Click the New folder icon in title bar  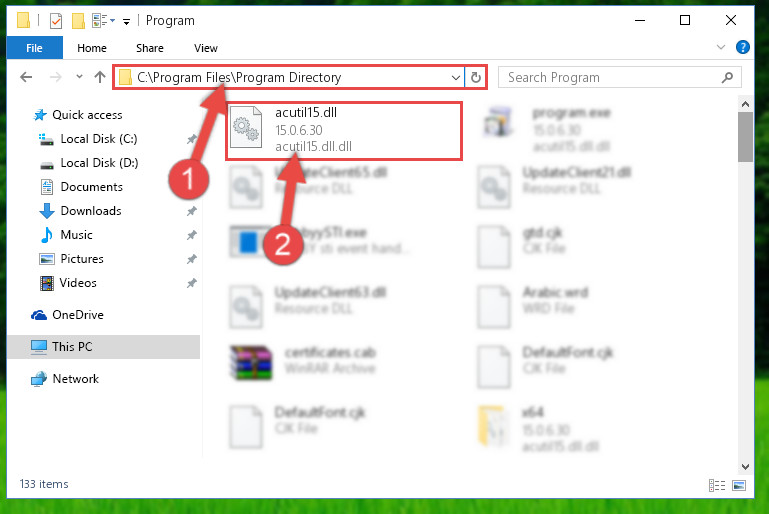click(78, 21)
